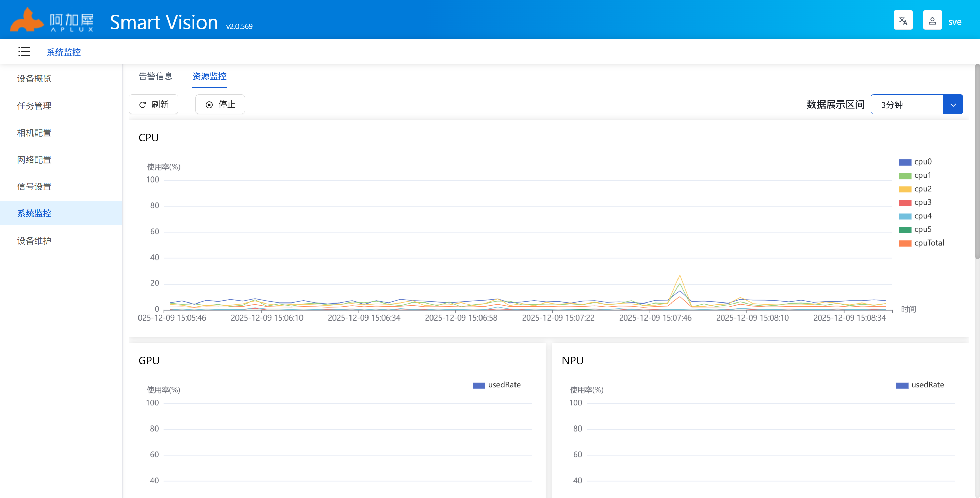Click the language translation icon

(x=903, y=20)
